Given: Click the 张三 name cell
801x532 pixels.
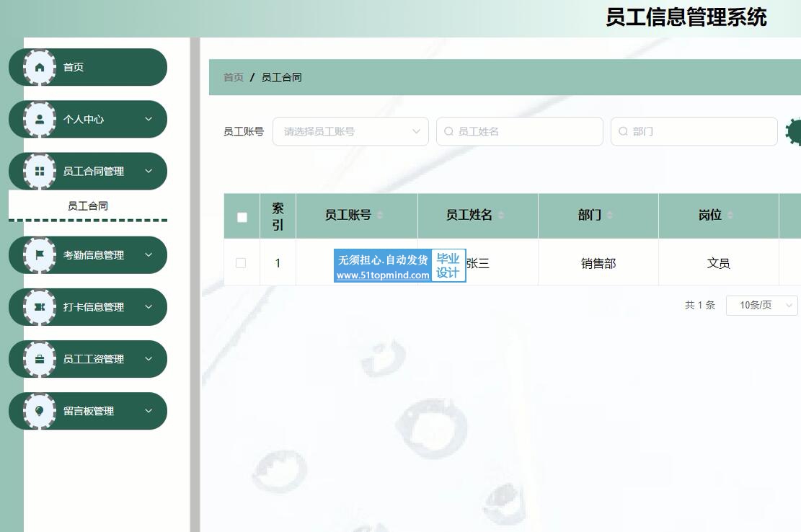Looking at the screenshot, I should (x=477, y=263).
